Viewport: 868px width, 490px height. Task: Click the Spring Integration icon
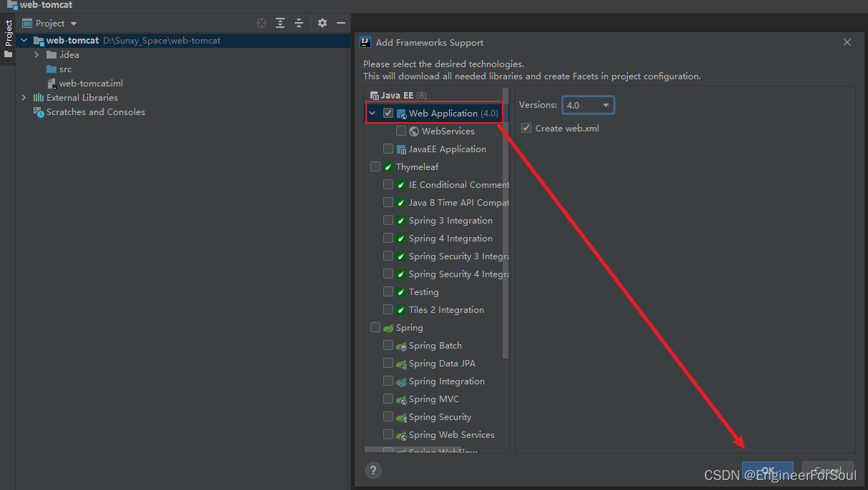(x=401, y=381)
